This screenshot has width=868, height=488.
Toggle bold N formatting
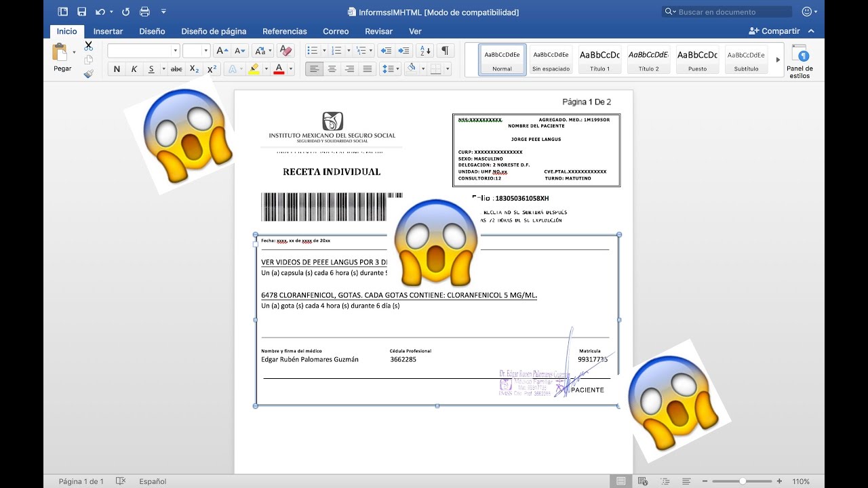pos(117,69)
